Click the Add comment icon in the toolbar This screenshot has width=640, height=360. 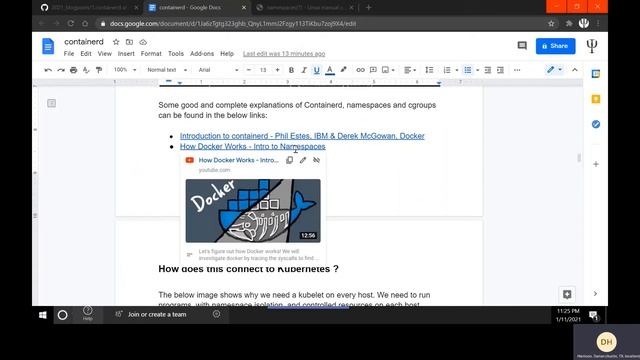(373, 70)
